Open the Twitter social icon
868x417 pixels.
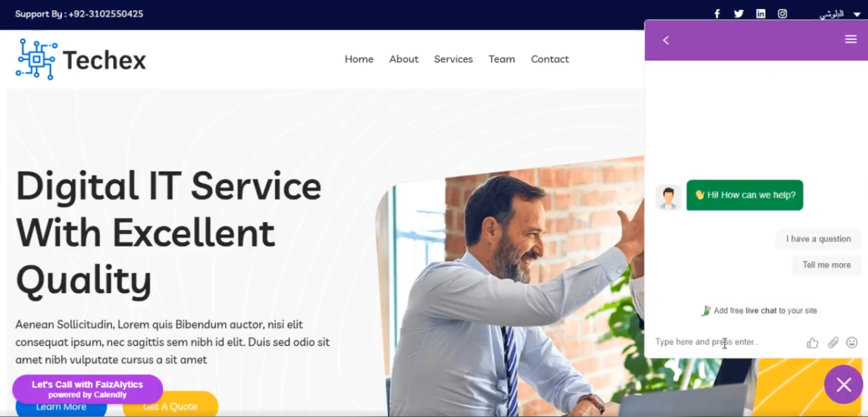click(738, 14)
